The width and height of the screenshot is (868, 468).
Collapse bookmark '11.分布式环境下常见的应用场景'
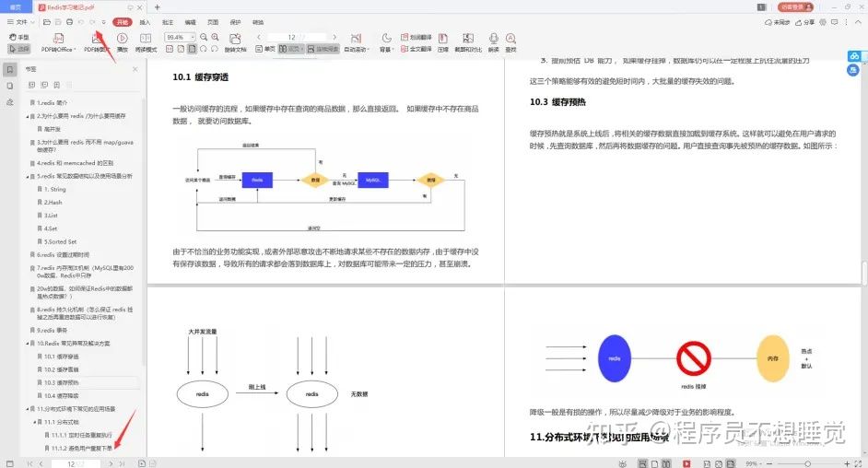pos(27,409)
